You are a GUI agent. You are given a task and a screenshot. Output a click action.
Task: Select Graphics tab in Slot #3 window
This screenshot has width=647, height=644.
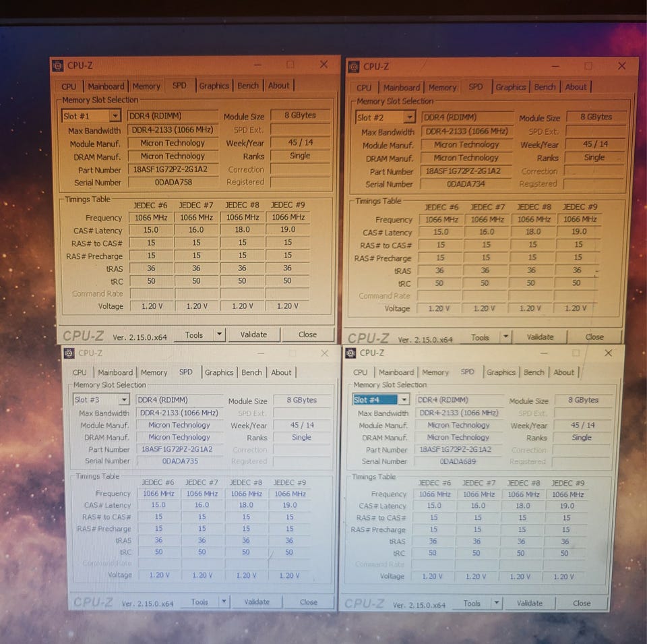218,372
